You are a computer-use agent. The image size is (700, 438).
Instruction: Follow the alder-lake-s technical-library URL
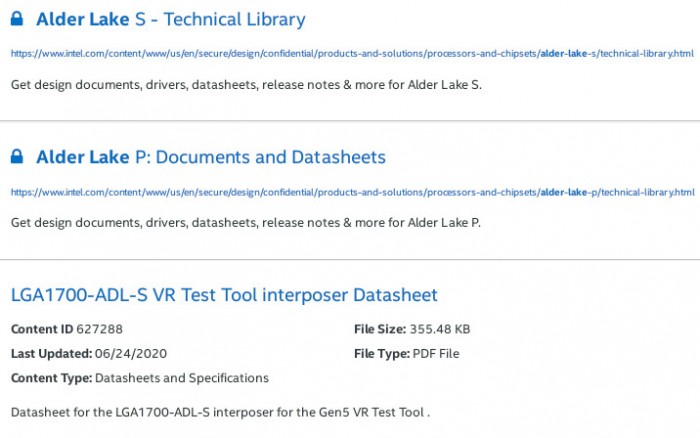352,54
